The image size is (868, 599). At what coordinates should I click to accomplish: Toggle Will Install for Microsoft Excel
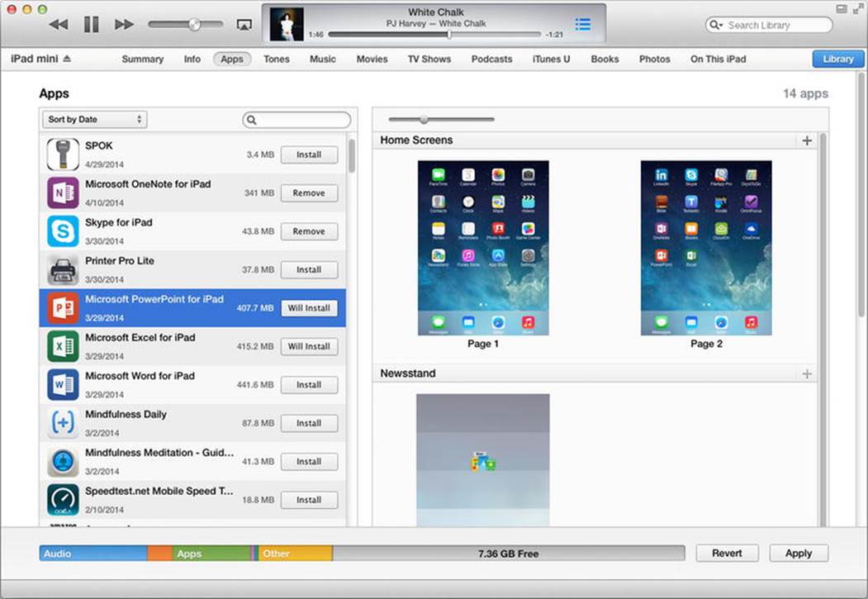309,346
